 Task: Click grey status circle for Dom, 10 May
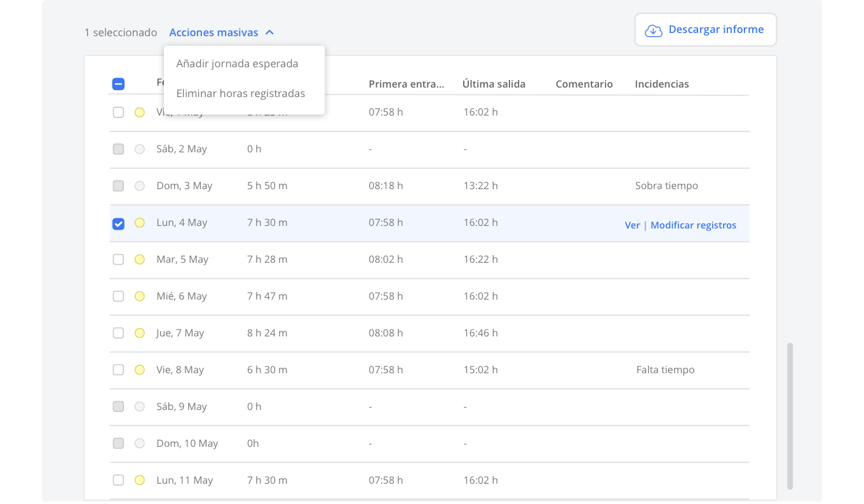click(140, 444)
